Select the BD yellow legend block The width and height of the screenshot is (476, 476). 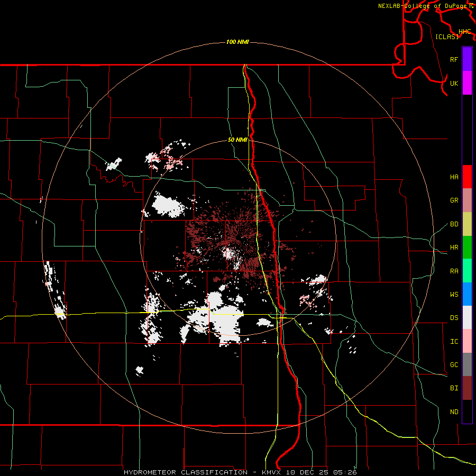point(467,224)
